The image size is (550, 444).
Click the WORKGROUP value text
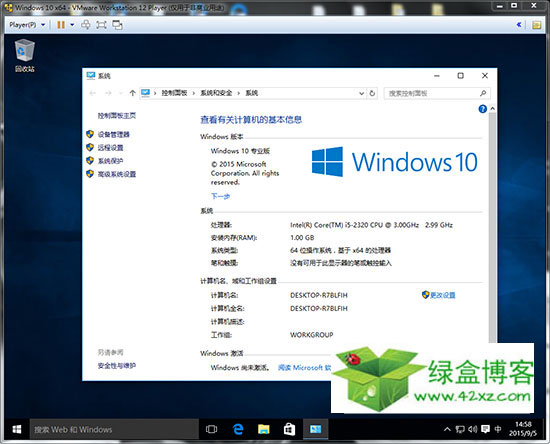click(x=311, y=335)
